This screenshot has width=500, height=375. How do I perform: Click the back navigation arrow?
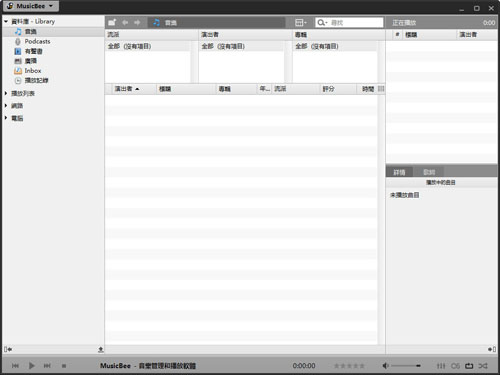pos(125,22)
